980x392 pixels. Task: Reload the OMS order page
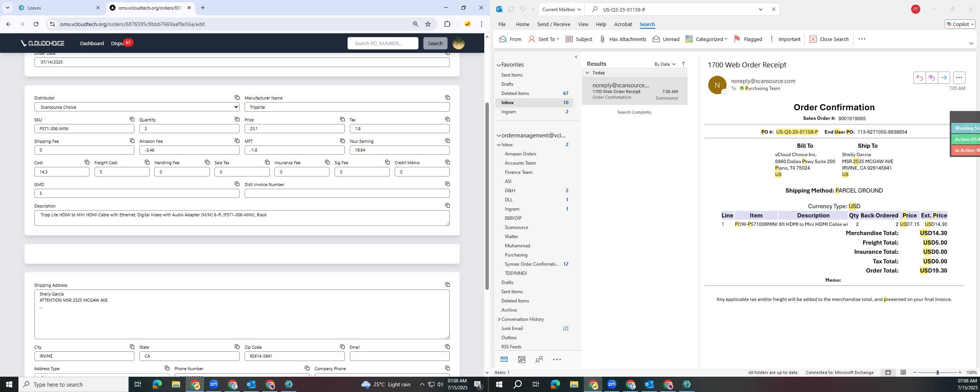[x=36, y=24]
